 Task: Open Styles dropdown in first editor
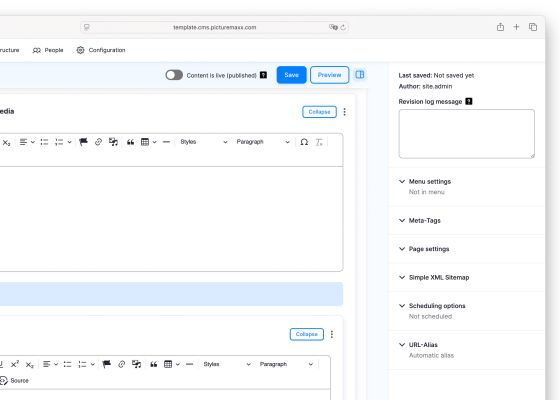tap(204, 142)
